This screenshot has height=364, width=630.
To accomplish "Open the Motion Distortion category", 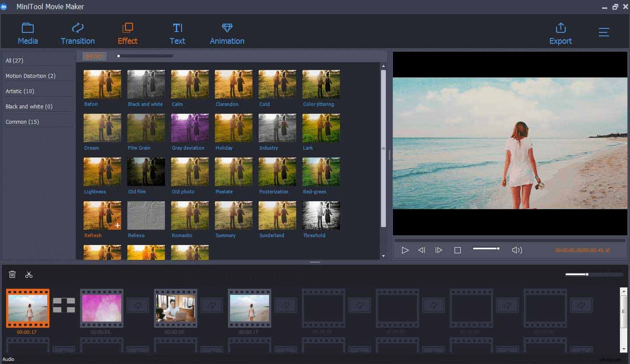I will click(x=30, y=76).
